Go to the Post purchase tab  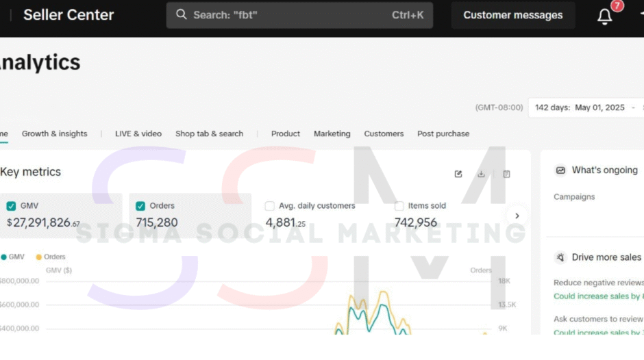[443, 134]
